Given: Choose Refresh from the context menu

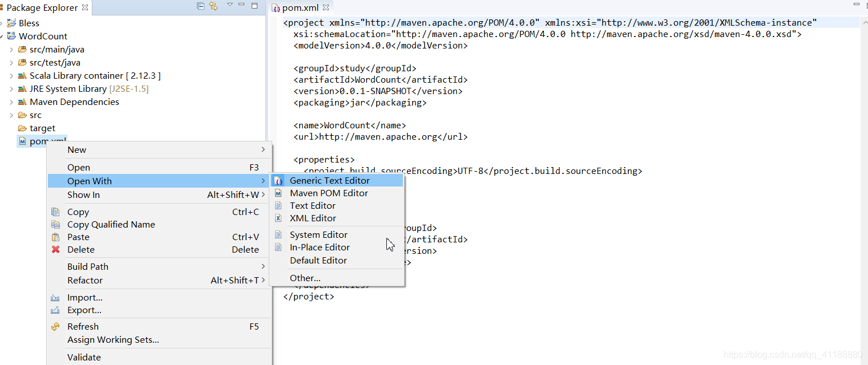Looking at the screenshot, I should [x=159, y=326].
